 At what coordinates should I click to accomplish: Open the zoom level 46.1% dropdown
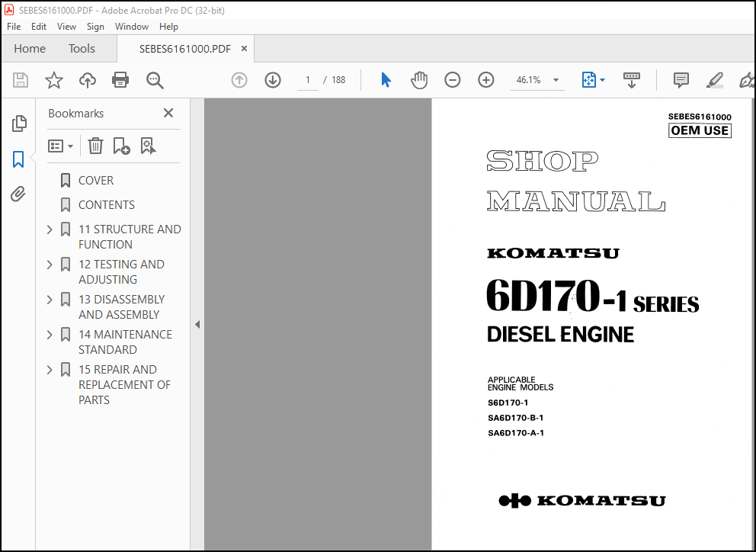pos(556,80)
